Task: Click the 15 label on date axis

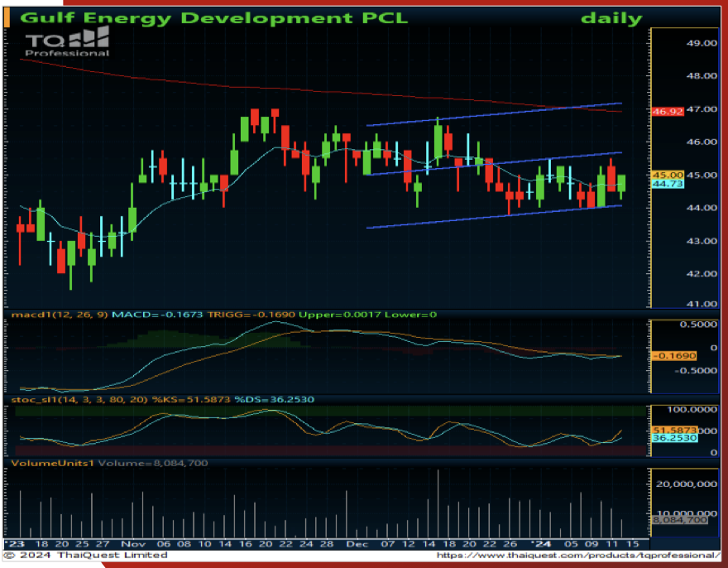Action: pos(632,544)
